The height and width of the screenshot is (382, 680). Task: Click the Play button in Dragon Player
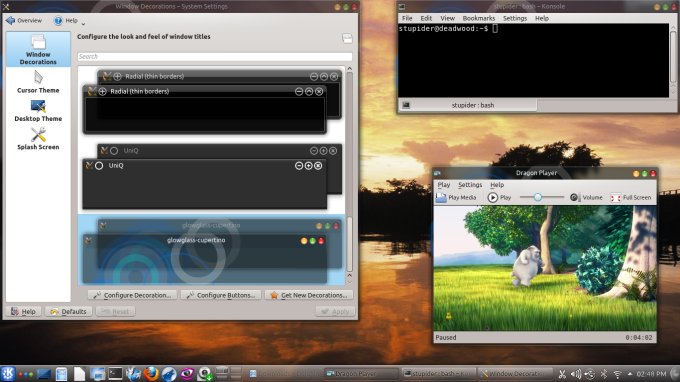coord(499,197)
